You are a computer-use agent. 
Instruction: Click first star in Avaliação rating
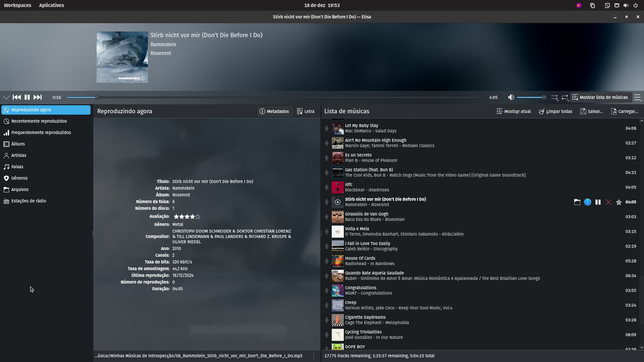click(x=176, y=217)
